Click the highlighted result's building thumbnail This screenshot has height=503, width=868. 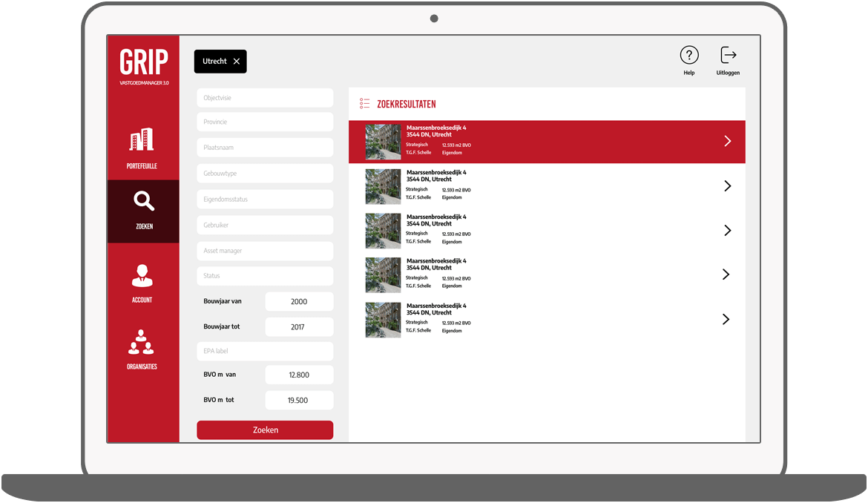[x=383, y=142]
